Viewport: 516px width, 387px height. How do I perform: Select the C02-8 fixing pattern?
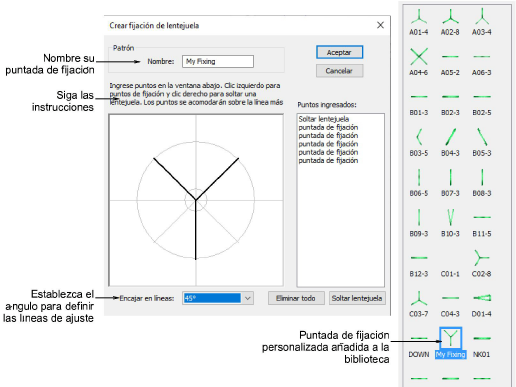pyautogui.click(x=482, y=264)
